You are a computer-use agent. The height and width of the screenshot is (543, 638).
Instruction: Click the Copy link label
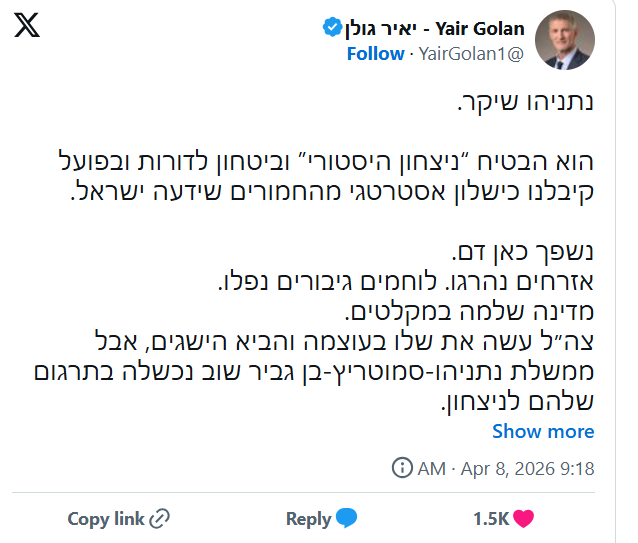tap(106, 519)
